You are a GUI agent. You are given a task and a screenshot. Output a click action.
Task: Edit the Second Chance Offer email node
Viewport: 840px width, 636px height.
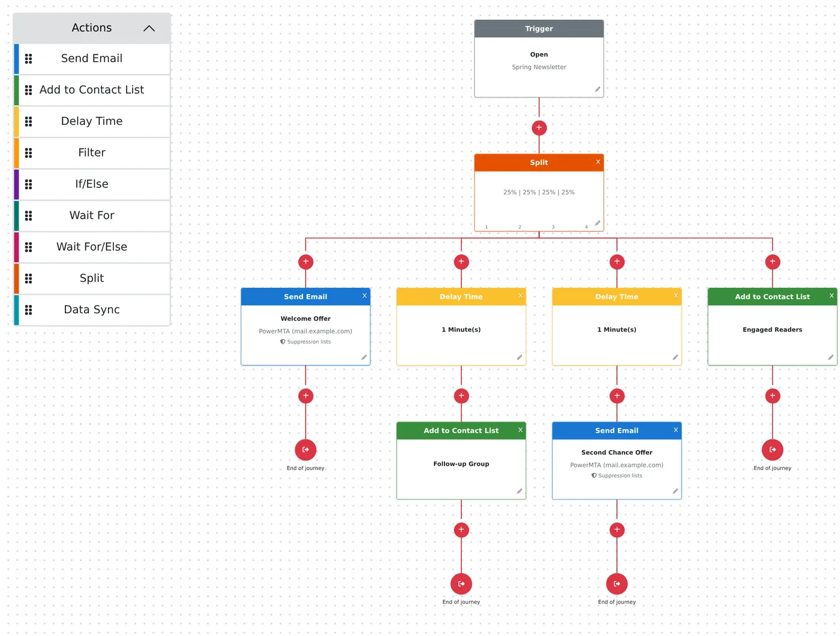tap(675, 491)
